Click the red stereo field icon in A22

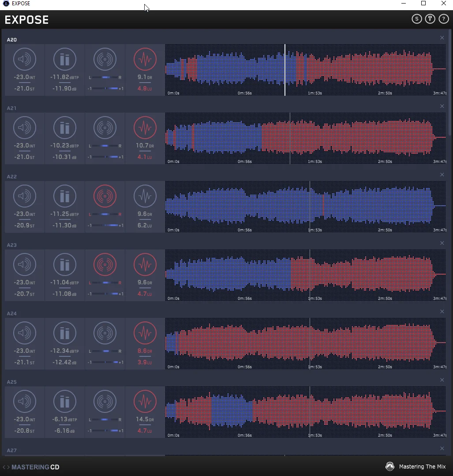(x=105, y=196)
